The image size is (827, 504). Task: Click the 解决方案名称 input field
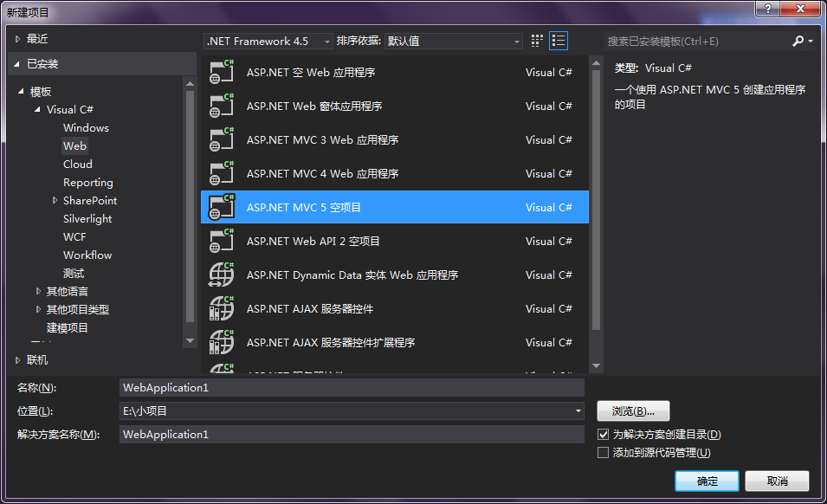coord(352,435)
